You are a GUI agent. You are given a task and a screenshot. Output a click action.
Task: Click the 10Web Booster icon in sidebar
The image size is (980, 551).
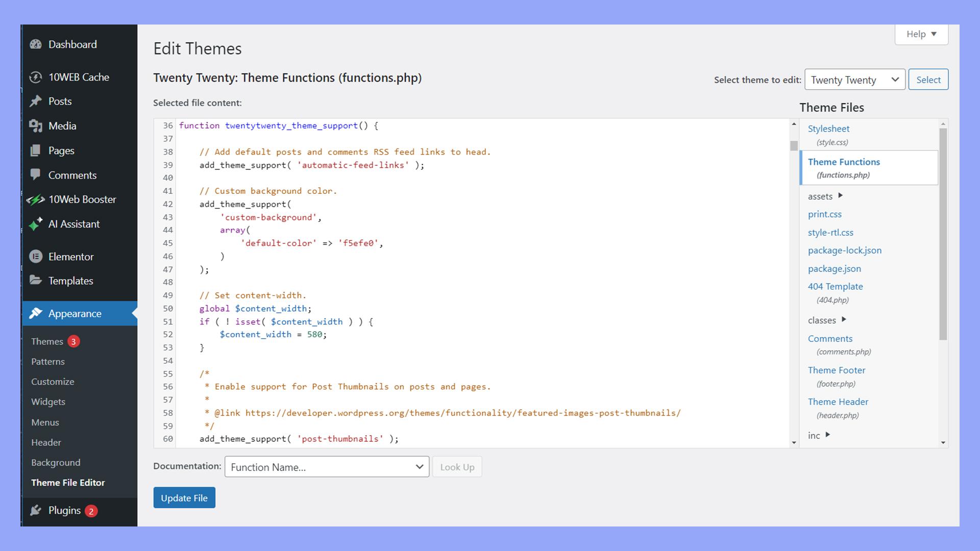pyautogui.click(x=35, y=199)
